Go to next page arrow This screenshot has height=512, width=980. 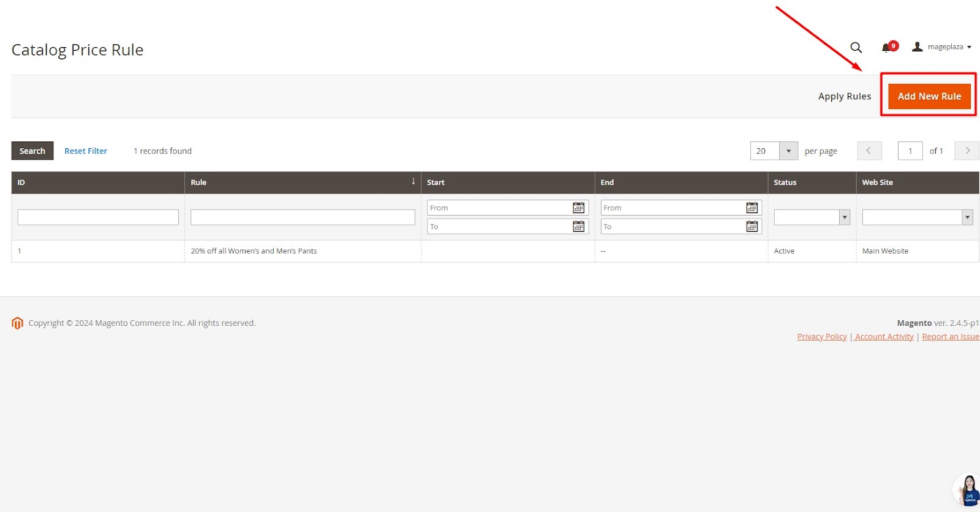[967, 151]
